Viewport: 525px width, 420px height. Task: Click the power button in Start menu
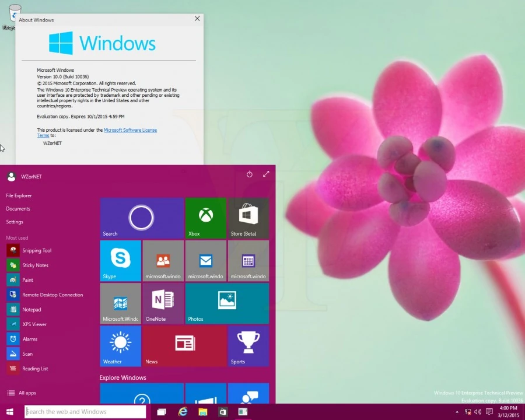click(x=250, y=174)
